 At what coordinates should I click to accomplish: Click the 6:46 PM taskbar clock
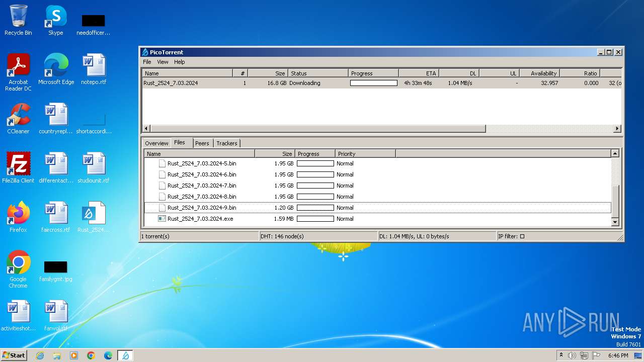click(x=618, y=355)
